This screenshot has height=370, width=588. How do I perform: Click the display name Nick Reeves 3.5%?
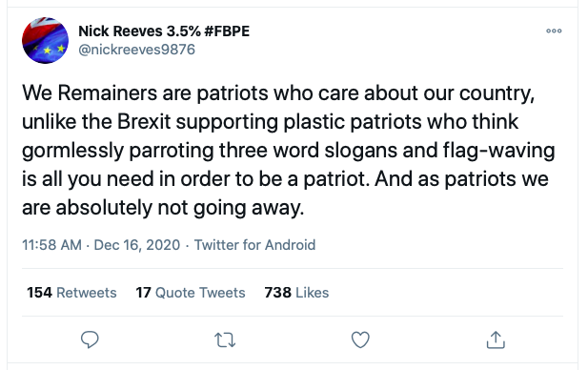click(139, 31)
